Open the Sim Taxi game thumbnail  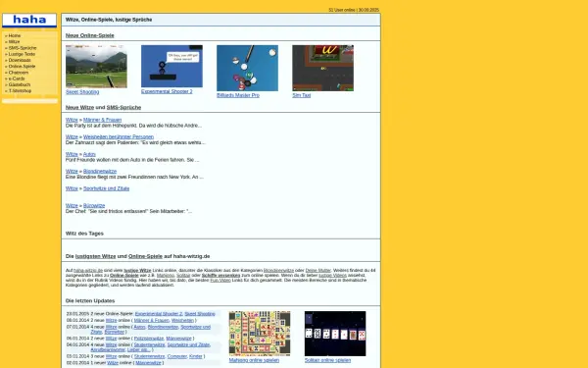point(322,68)
